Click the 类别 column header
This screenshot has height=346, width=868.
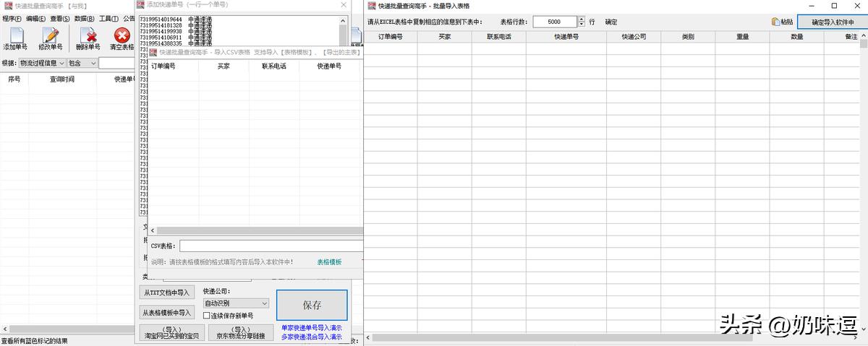pyautogui.click(x=688, y=36)
